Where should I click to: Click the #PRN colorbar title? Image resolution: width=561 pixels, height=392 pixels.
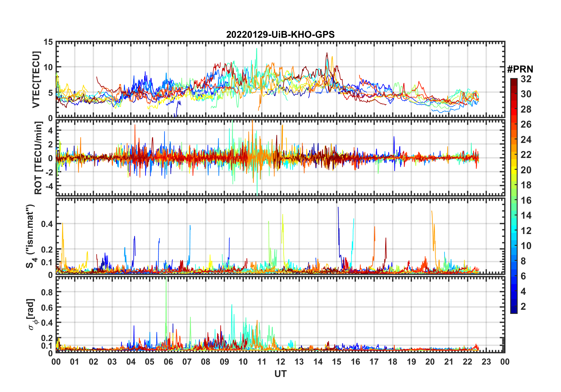click(520, 69)
